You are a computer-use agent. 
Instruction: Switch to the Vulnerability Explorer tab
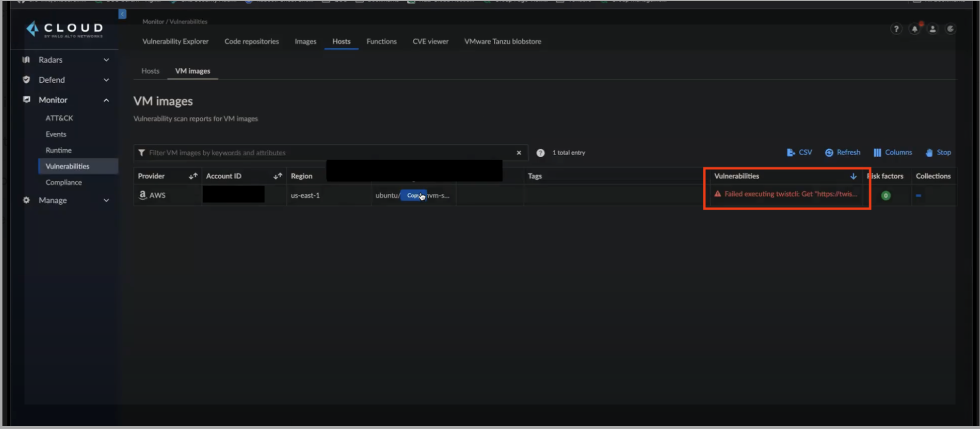(175, 41)
